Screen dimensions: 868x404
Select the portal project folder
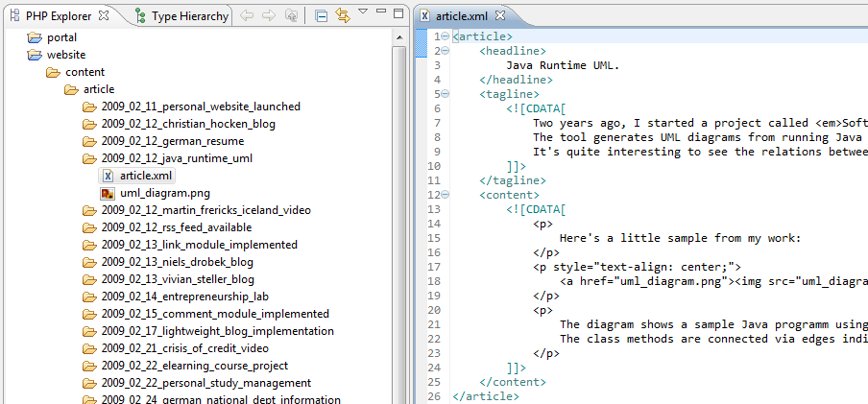click(61, 37)
